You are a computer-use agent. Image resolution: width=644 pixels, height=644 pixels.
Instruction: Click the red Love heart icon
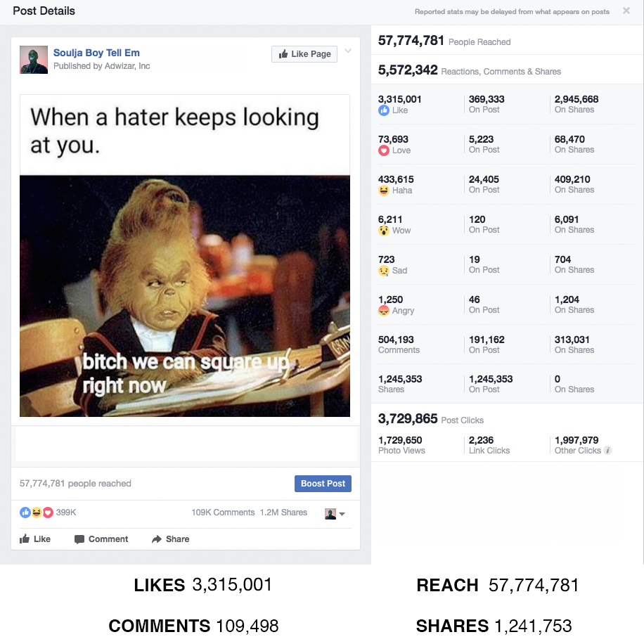(384, 150)
